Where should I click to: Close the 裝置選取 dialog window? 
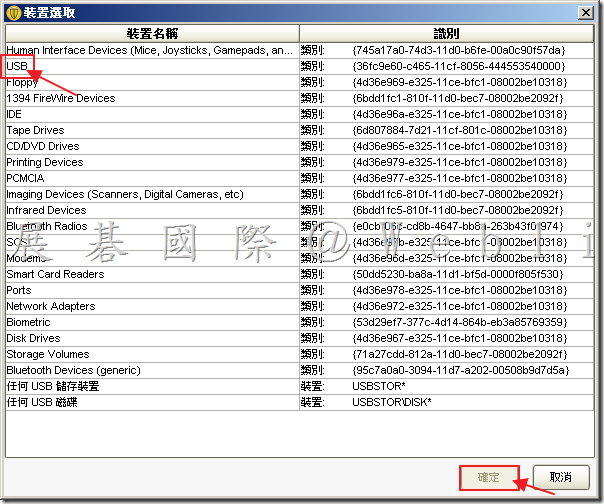pyautogui.click(x=586, y=12)
